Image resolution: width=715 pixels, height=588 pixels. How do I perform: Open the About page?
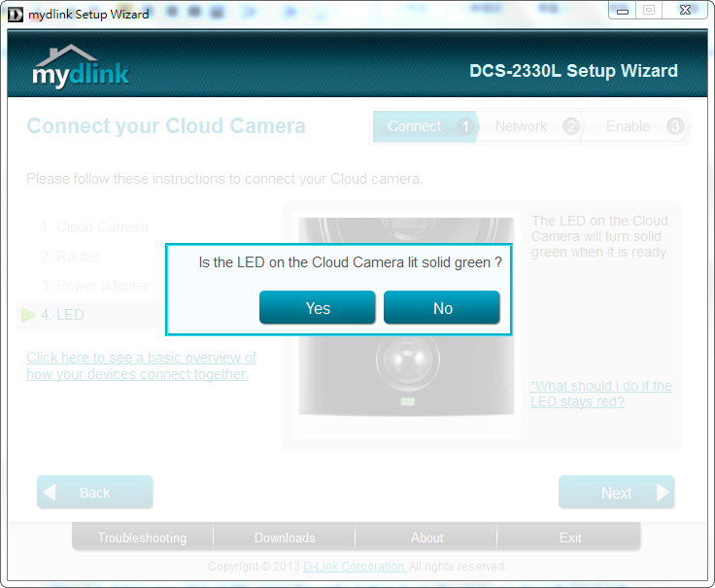coord(426,537)
